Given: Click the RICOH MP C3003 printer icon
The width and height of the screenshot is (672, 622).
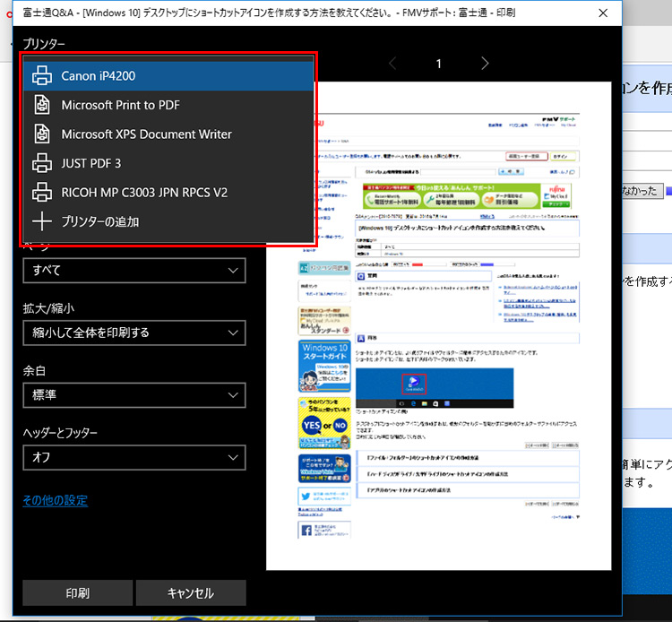Looking at the screenshot, I should 42,192.
